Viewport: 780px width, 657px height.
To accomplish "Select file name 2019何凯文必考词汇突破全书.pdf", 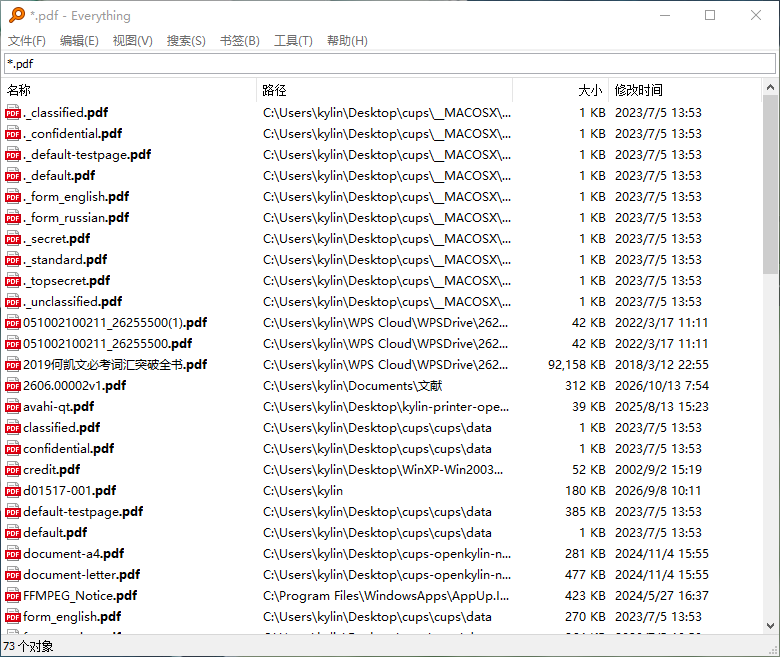I will [x=115, y=365].
